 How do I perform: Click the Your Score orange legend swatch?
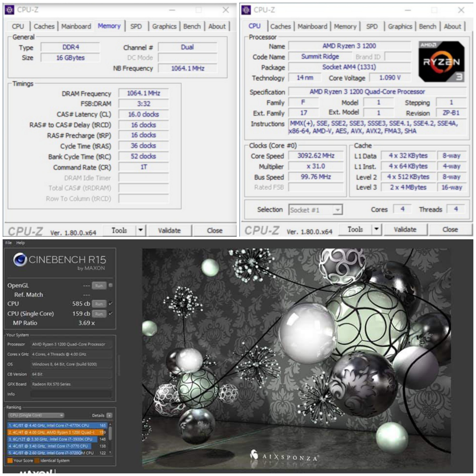pyautogui.click(x=10, y=461)
